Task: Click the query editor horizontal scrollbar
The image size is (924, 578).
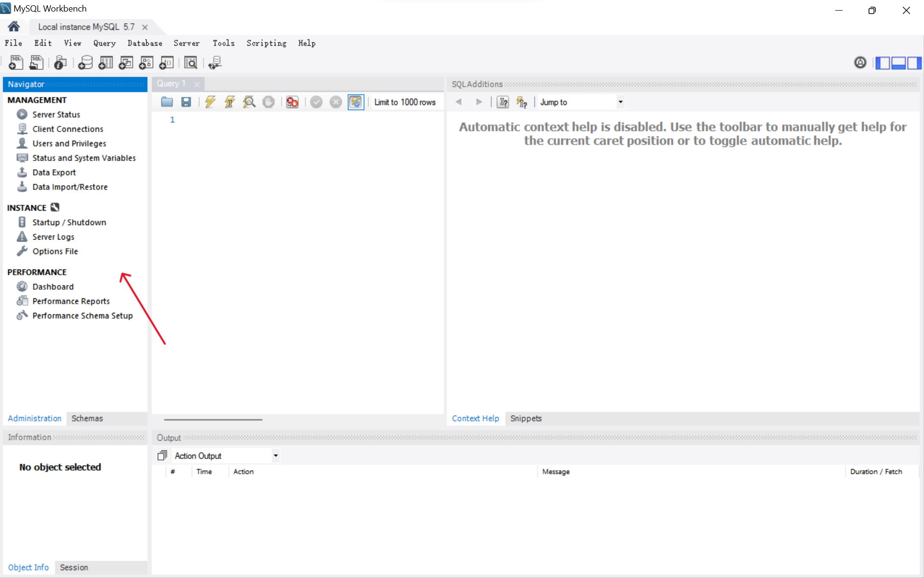Action: [x=213, y=419]
